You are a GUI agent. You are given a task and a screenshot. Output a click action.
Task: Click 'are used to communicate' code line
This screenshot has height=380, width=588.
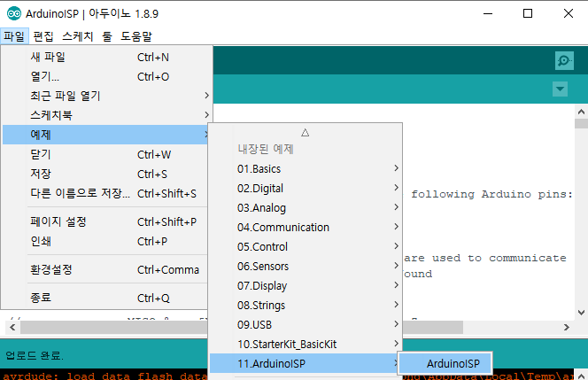[485, 258]
